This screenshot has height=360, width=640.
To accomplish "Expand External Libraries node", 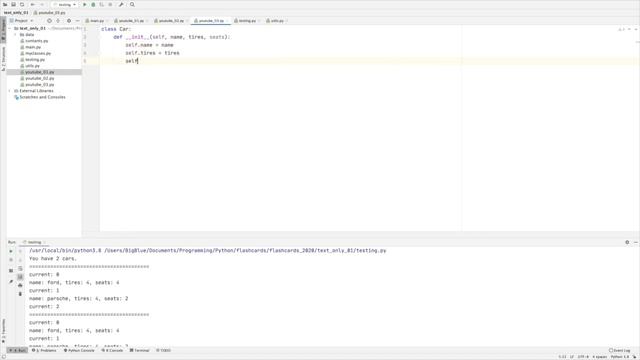I will point(10,91).
